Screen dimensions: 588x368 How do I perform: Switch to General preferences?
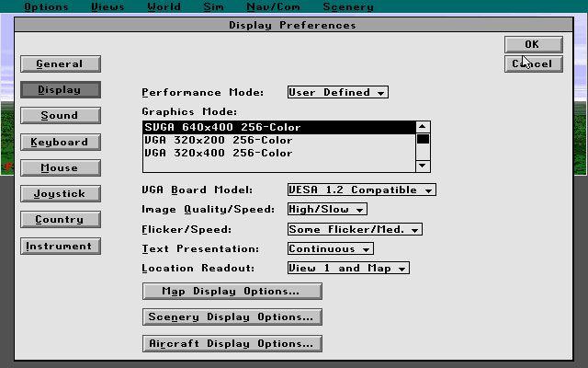pyautogui.click(x=61, y=63)
